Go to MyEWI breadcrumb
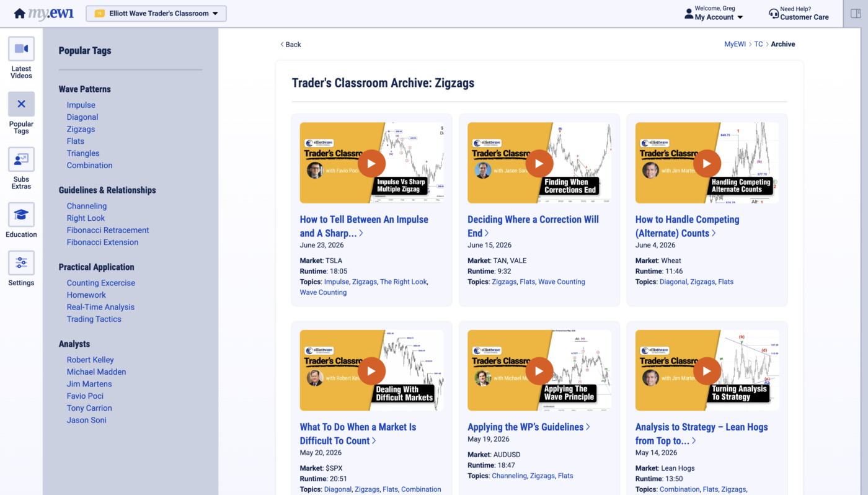 pos(735,44)
